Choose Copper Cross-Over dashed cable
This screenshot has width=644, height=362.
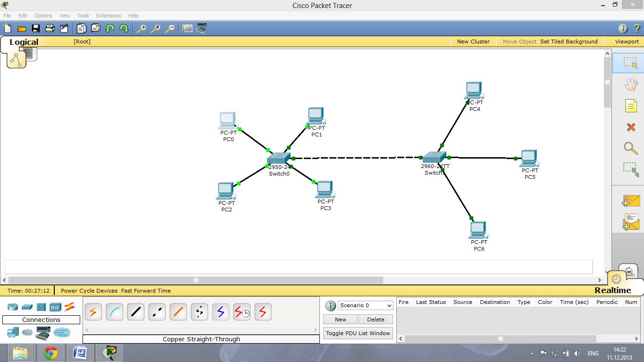(x=157, y=312)
